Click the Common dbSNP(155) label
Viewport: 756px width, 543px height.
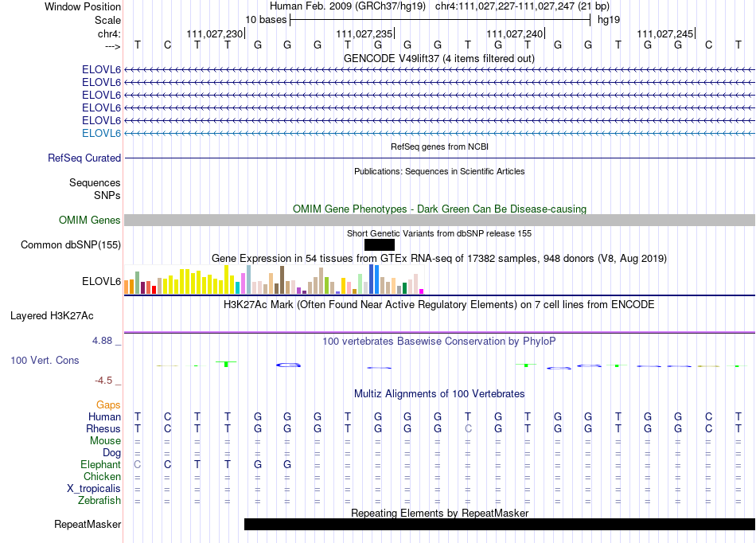[70, 245]
